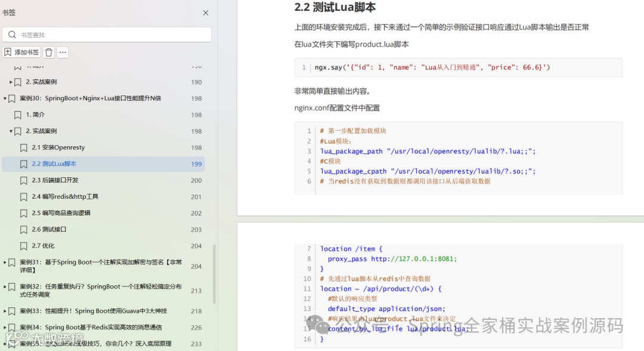Click bookmark icon beside 案例34
The height and width of the screenshot is (351, 644).
tap(12, 328)
